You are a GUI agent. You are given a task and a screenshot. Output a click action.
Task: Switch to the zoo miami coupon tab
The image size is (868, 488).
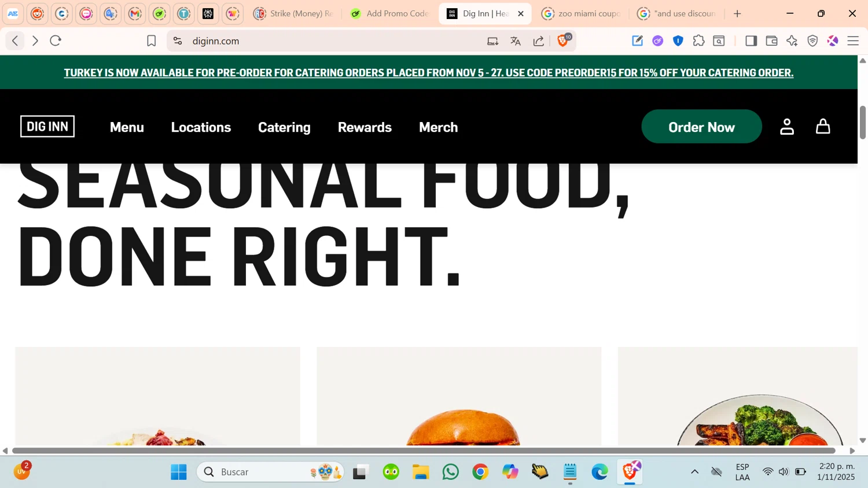point(581,13)
